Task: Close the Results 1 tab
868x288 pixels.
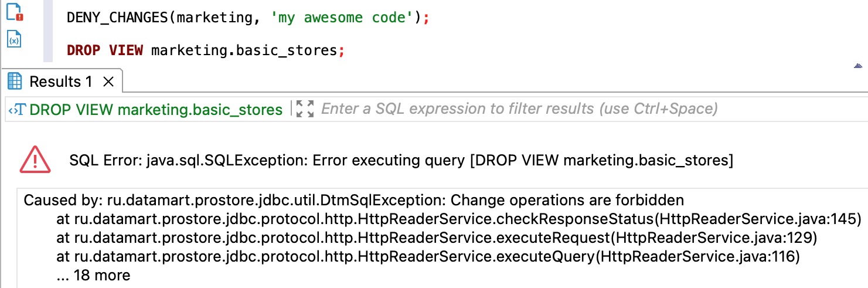Action: tap(108, 82)
